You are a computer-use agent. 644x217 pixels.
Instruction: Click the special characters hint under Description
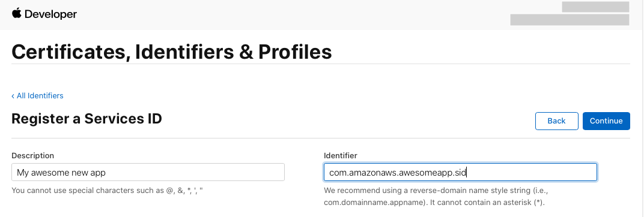click(107, 191)
